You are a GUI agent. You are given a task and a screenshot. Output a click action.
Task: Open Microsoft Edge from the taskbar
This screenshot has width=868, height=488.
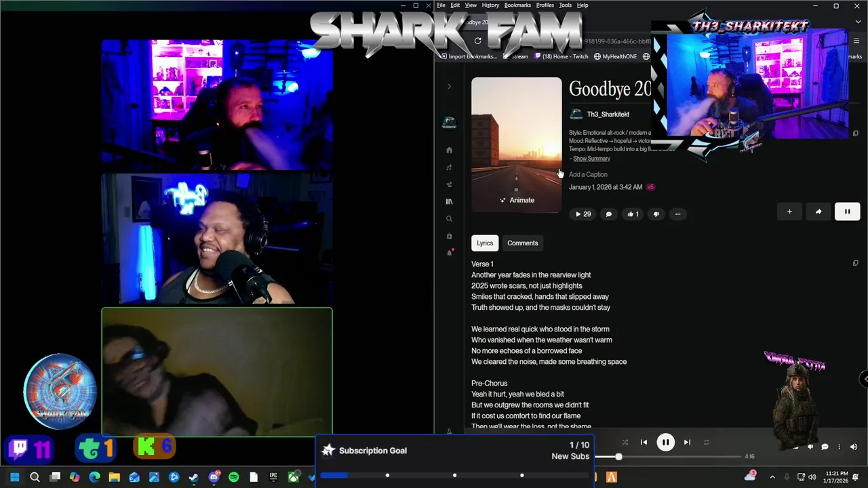pos(94,478)
